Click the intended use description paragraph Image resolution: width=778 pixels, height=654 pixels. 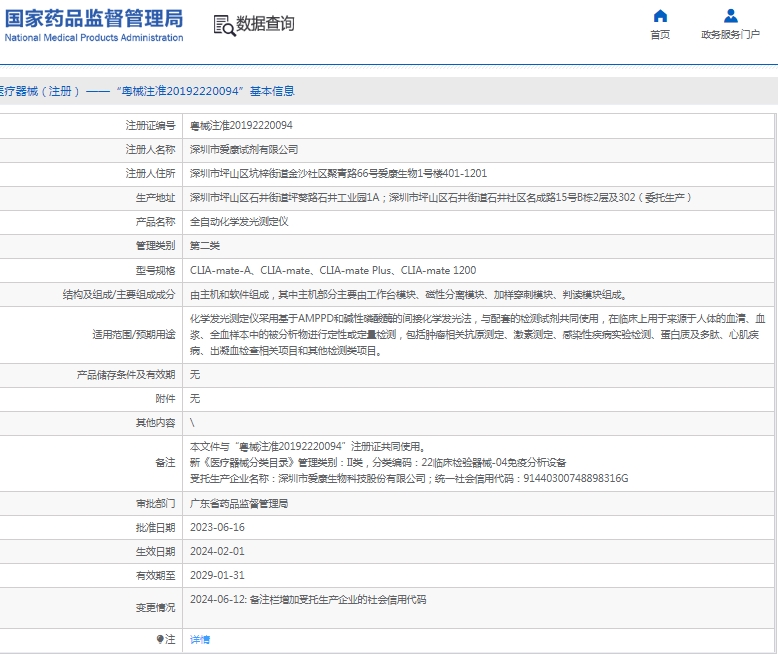tap(477, 335)
